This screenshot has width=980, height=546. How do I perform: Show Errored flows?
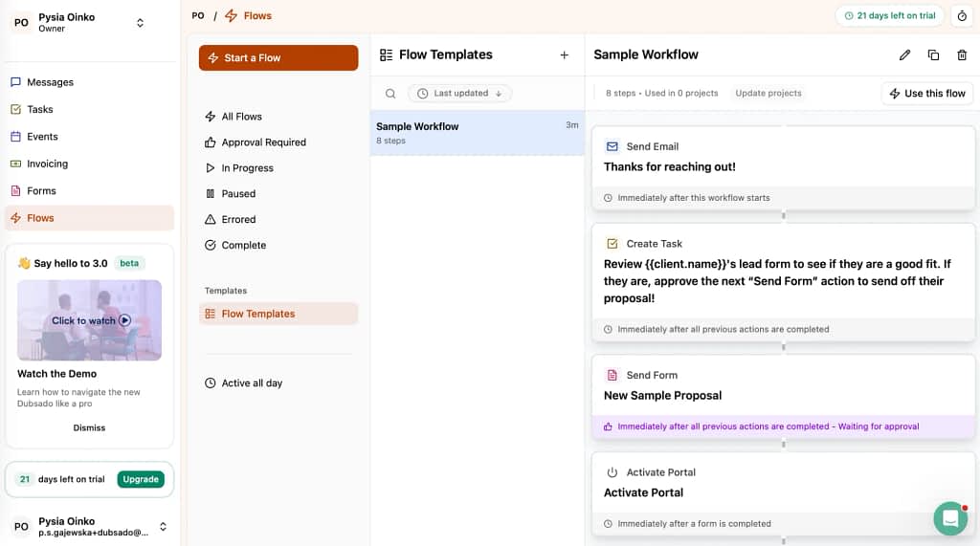278,219
